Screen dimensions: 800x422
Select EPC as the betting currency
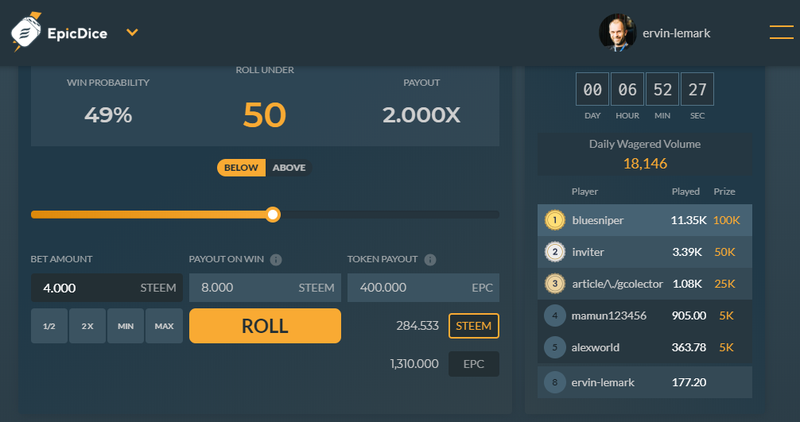pyautogui.click(x=473, y=364)
